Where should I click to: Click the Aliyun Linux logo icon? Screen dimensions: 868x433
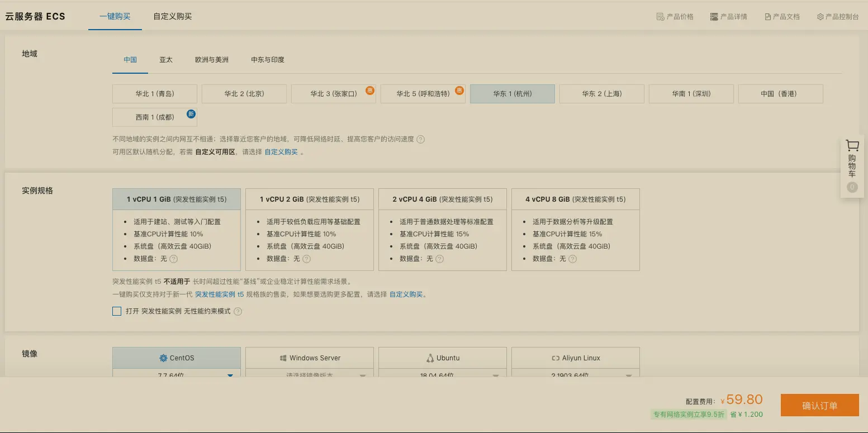pos(556,358)
